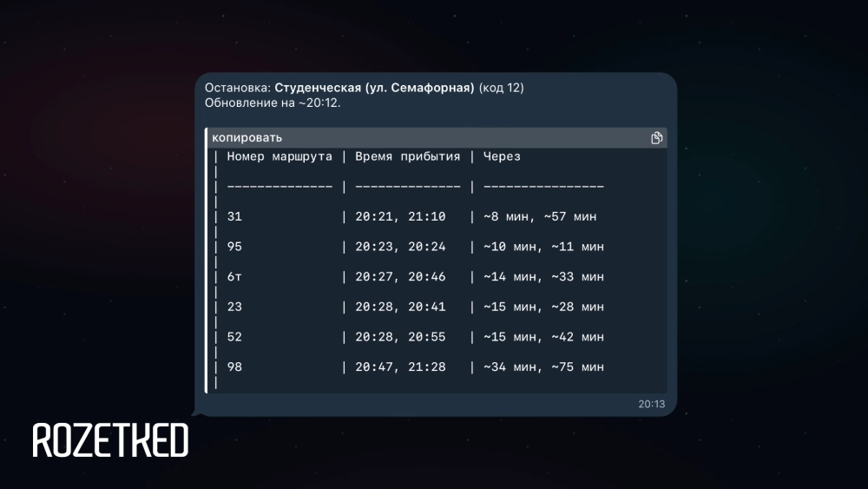This screenshot has width=868, height=489.
Task: Click the message timestamp 20:13
Action: pos(651,404)
